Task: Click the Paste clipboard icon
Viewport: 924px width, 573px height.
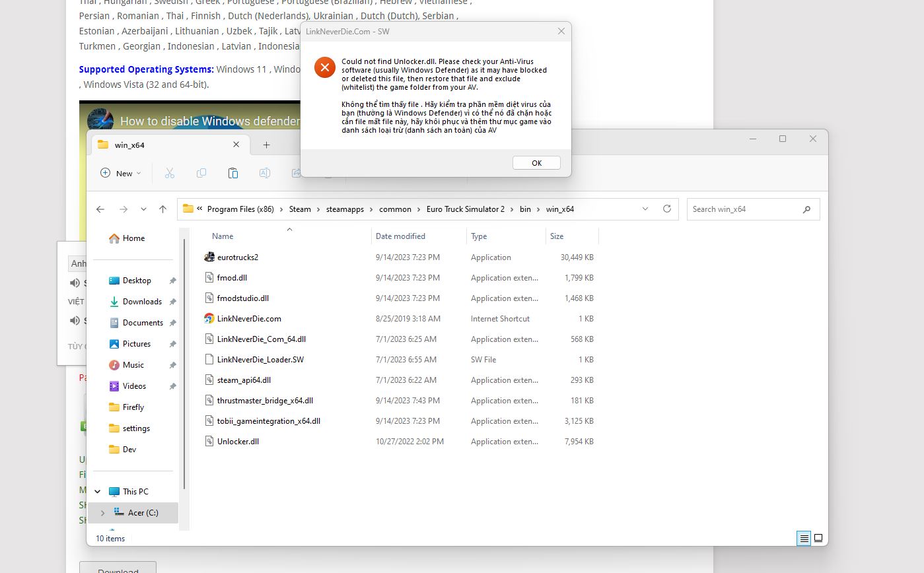Action: pos(232,173)
